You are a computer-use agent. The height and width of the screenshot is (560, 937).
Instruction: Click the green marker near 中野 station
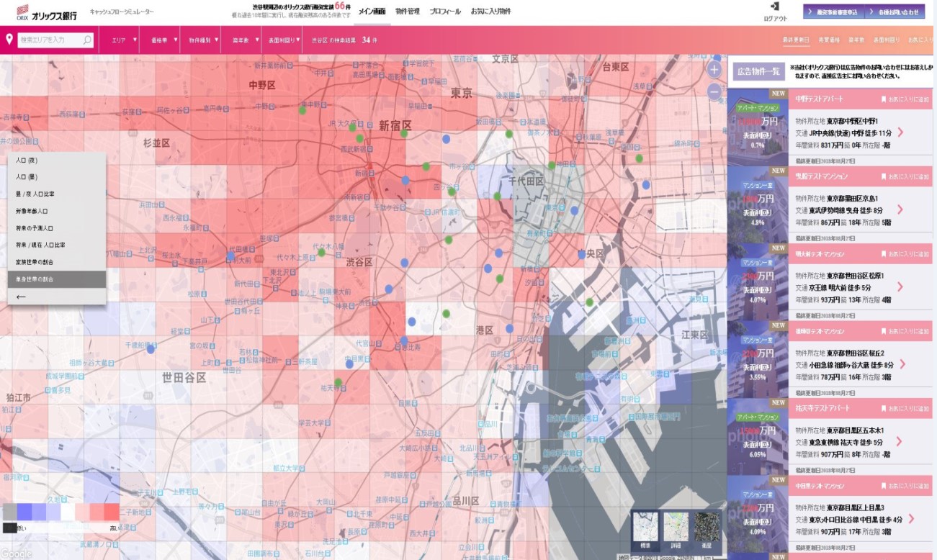coord(302,110)
